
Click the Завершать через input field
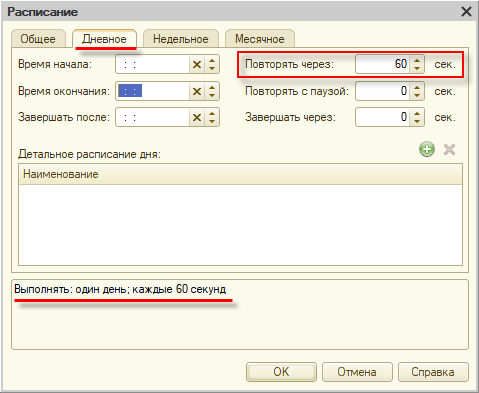[383, 117]
